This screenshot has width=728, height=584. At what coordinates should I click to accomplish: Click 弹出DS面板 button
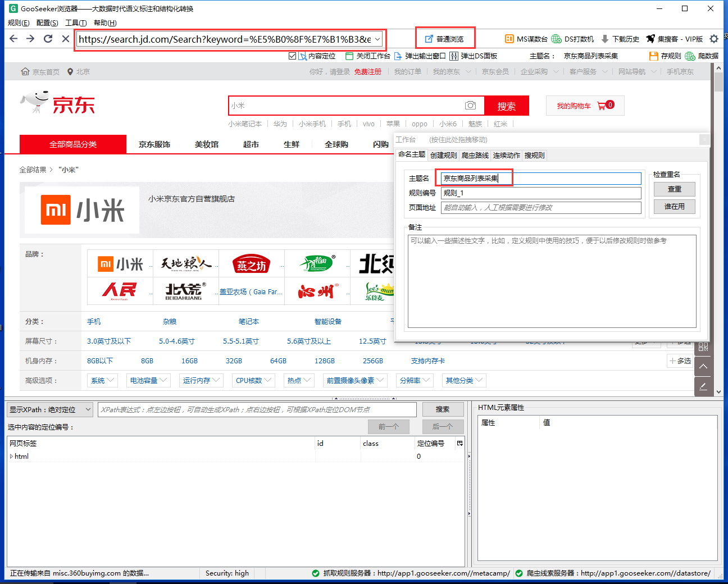pos(474,56)
